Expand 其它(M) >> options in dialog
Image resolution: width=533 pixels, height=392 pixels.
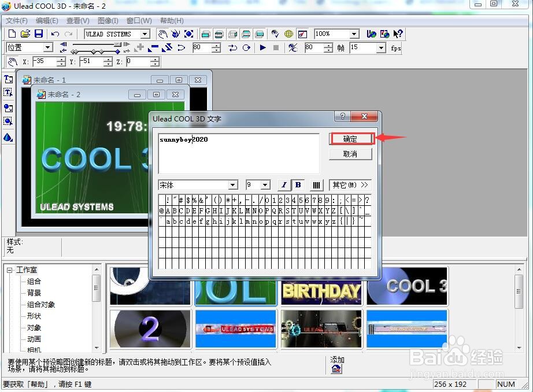tap(350, 185)
